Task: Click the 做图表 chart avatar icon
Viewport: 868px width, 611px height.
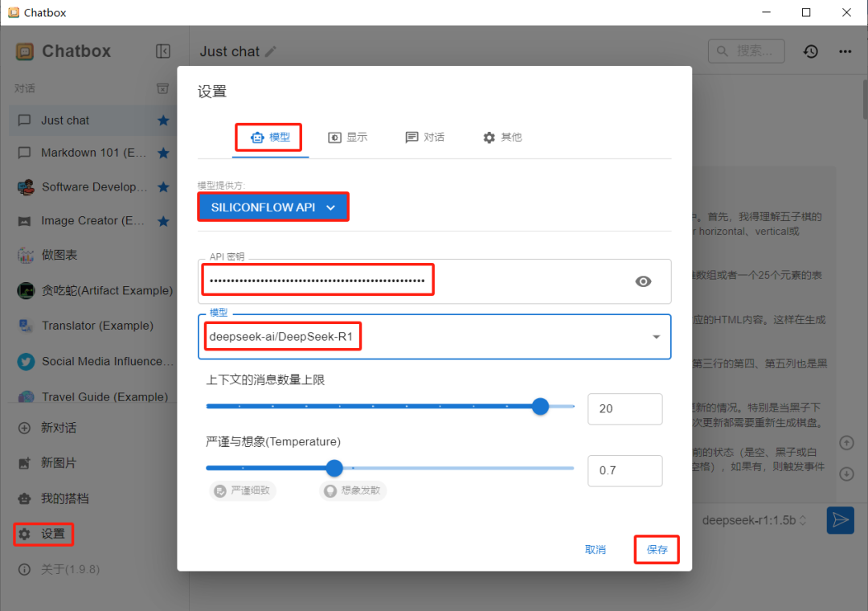Action: pyautogui.click(x=26, y=256)
